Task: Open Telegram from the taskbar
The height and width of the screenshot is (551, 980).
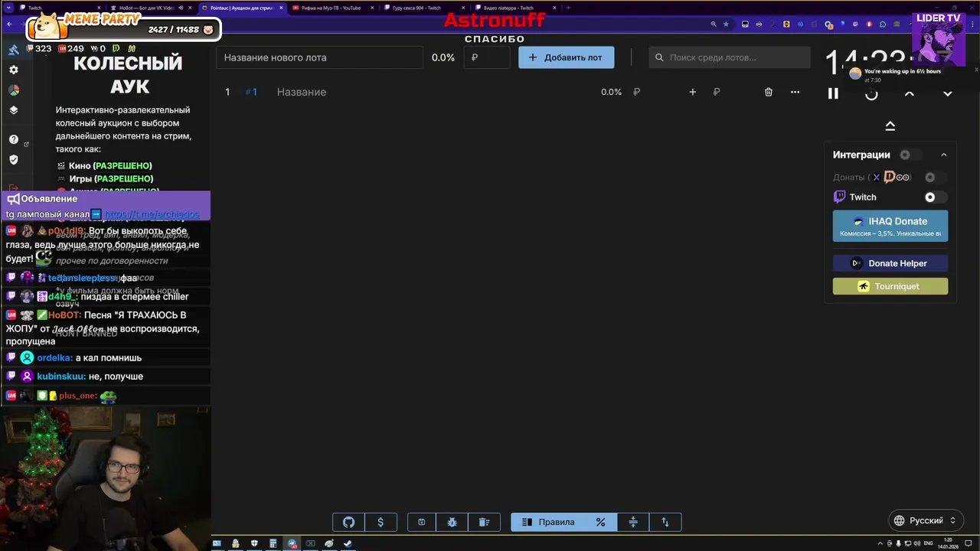Action: [x=292, y=543]
